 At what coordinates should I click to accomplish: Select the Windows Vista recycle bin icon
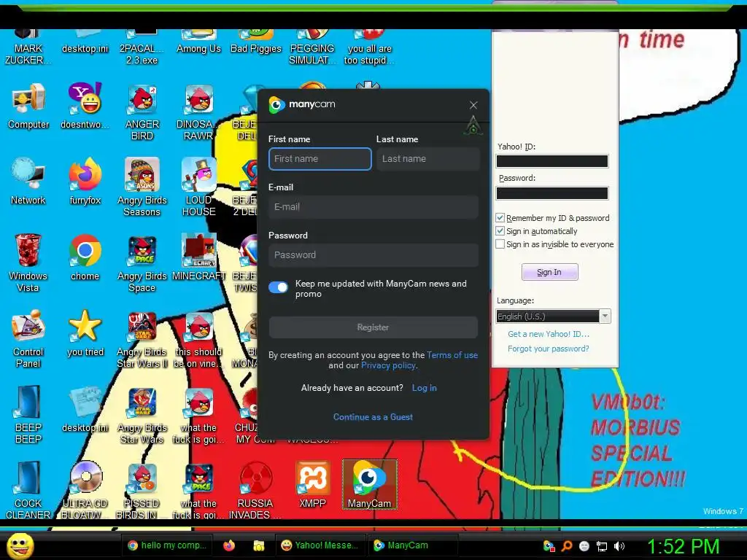coord(28,262)
